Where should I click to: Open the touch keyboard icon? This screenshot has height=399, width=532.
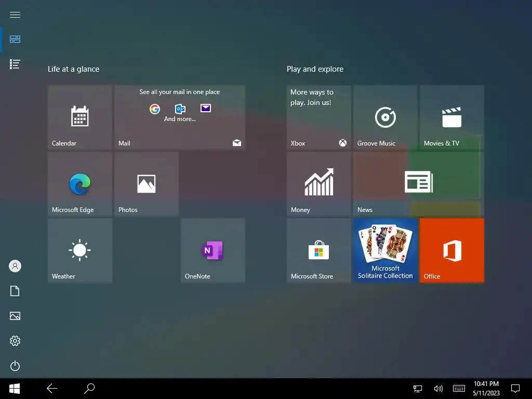(x=459, y=389)
